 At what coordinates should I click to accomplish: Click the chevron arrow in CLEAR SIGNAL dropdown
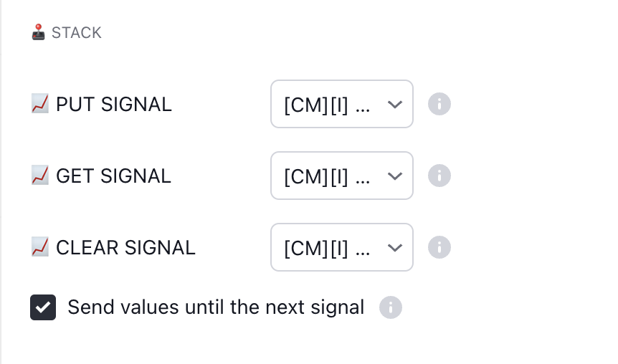click(394, 248)
